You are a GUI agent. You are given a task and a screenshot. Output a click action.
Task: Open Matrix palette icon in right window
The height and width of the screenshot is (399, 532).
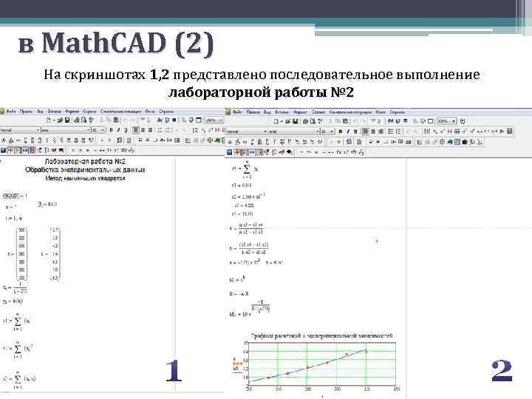pos(245,152)
